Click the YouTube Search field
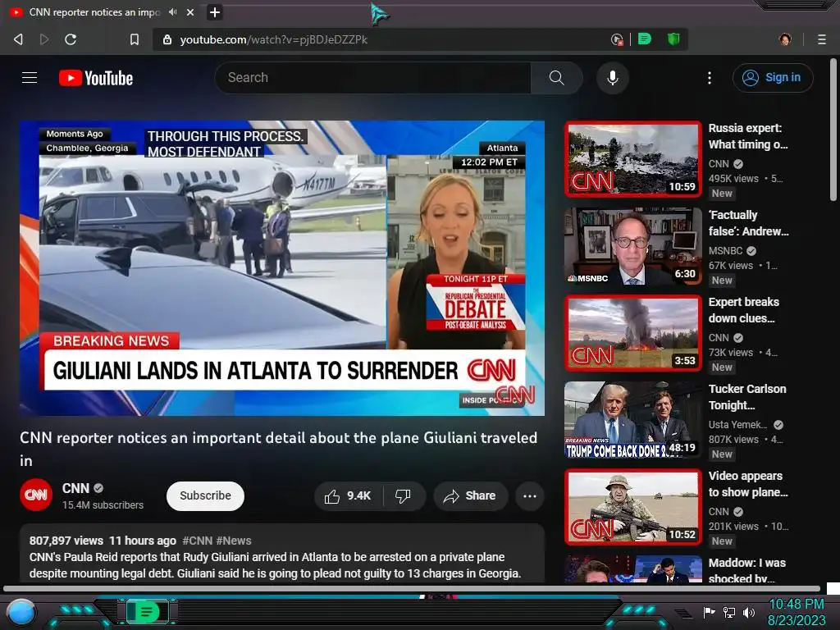Image resolution: width=840 pixels, height=630 pixels. [x=373, y=78]
